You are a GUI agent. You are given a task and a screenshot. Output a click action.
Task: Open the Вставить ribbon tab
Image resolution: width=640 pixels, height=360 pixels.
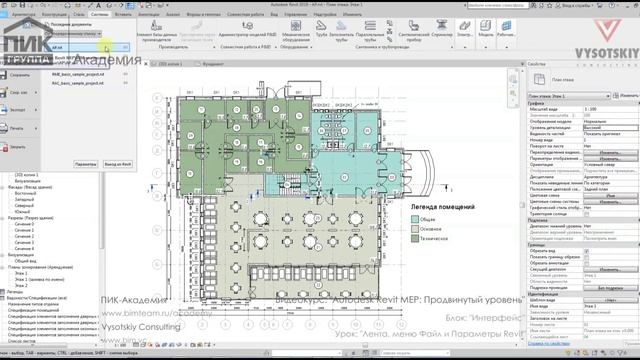tap(123, 14)
